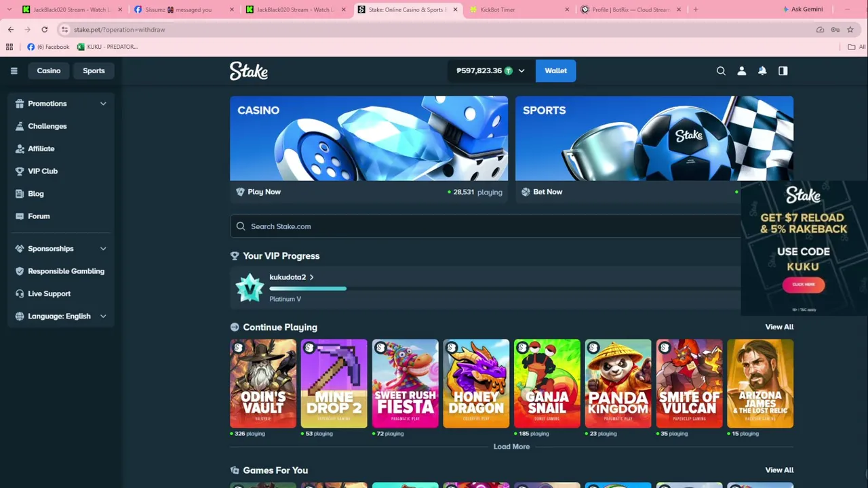Open the site search magnifier icon
Viewport: 868px width, 488px height.
[x=721, y=70]
